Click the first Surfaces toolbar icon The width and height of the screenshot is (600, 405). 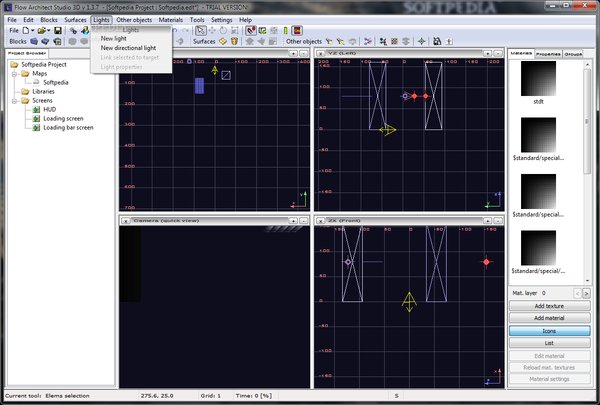click(222, 42)
